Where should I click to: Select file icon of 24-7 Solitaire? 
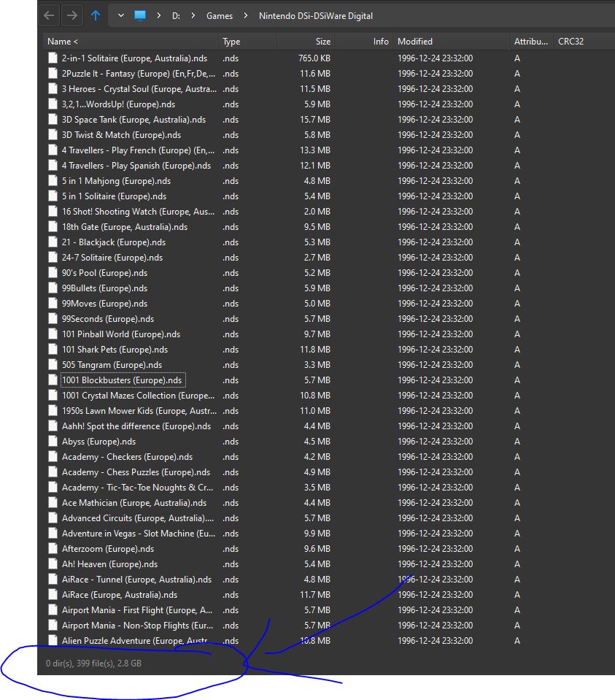click(x=53, y=257)
